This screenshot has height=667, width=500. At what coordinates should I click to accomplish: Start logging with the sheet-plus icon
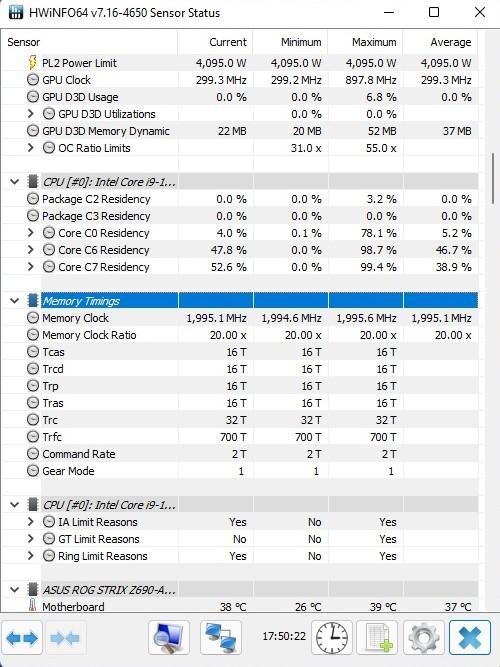click(x=378, y=638)
